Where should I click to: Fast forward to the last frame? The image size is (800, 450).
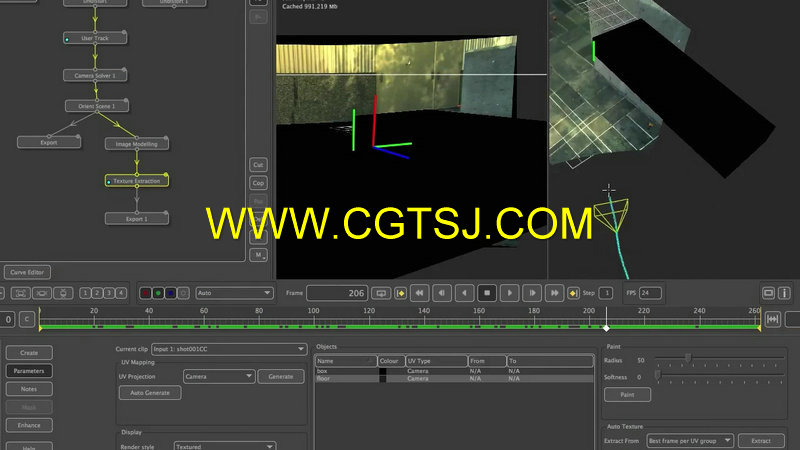click(x=554, y=293)
